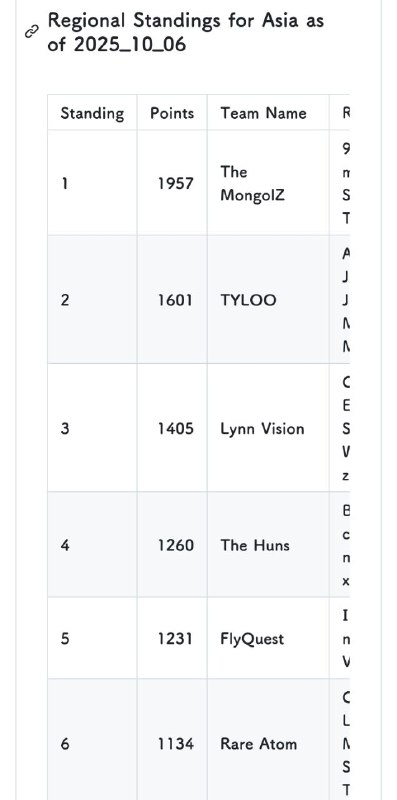Click the Lynn Vision team name cell
This screenshot has width=397, height=800.
(268, 428)
